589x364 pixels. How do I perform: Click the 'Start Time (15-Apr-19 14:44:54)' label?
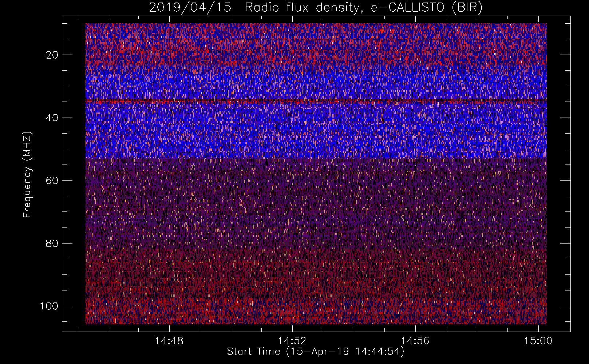[x=316, y=352]
